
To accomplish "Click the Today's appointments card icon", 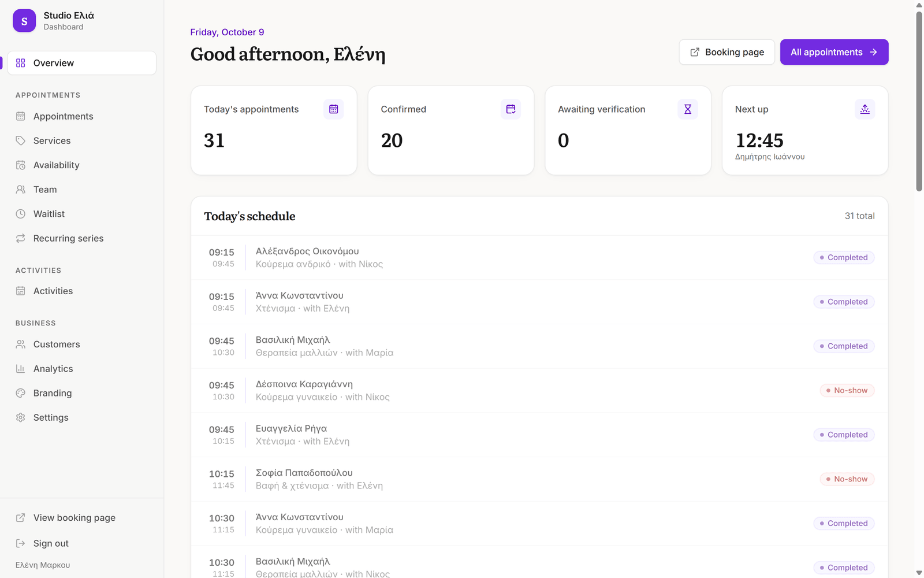I will click(x=334, y=109).
